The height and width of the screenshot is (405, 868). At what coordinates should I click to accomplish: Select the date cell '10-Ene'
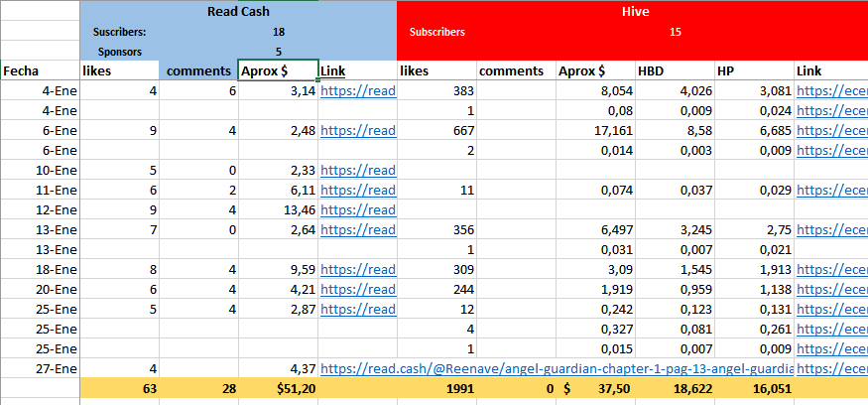click(40, 170)
